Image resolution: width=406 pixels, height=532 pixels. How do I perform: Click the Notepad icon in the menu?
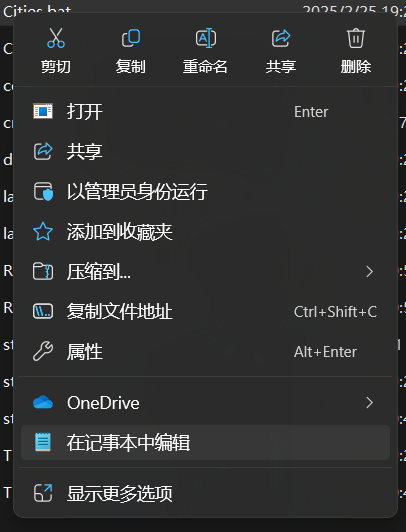(43, 442)
